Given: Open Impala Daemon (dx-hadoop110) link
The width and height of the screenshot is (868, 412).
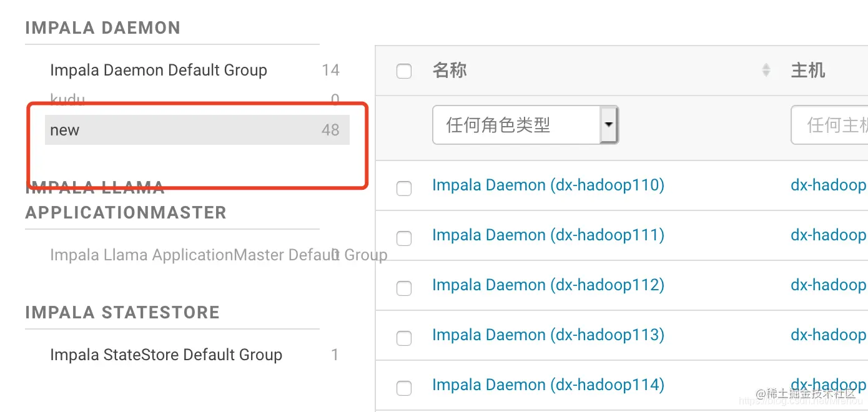Looking at the screenshot, I should click(x=548, y=185).
